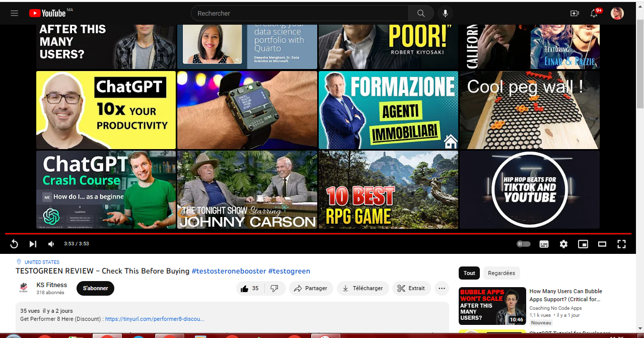Image resolution: width=644 pixels, height=338 pixels.
Task: Activate the miniplayer
Action: pyautogui.click(x=583, y=244)
